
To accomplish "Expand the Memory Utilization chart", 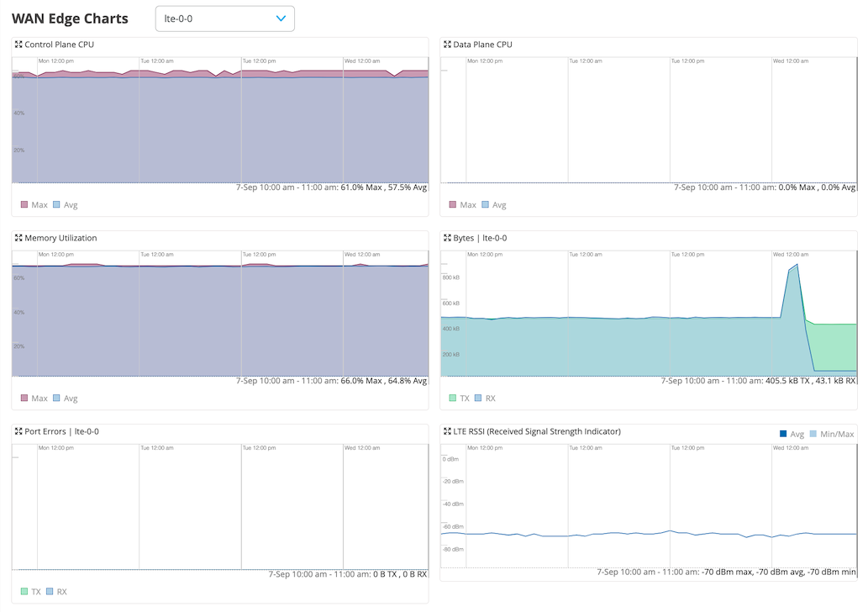I will [x=18, y=238].
